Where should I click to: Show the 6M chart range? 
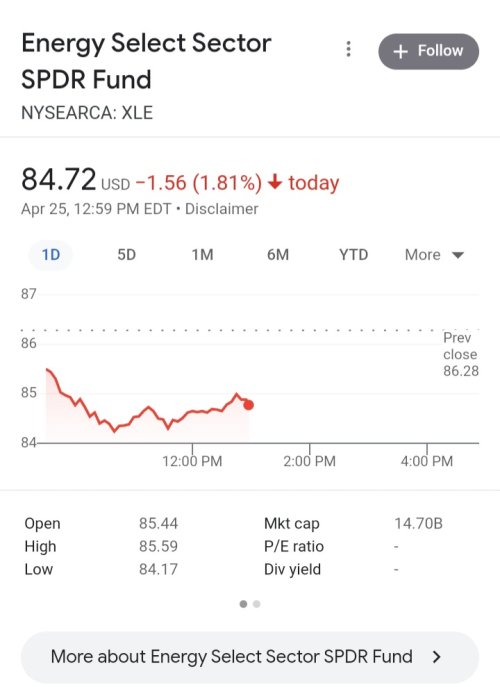[x=278, y=255]
